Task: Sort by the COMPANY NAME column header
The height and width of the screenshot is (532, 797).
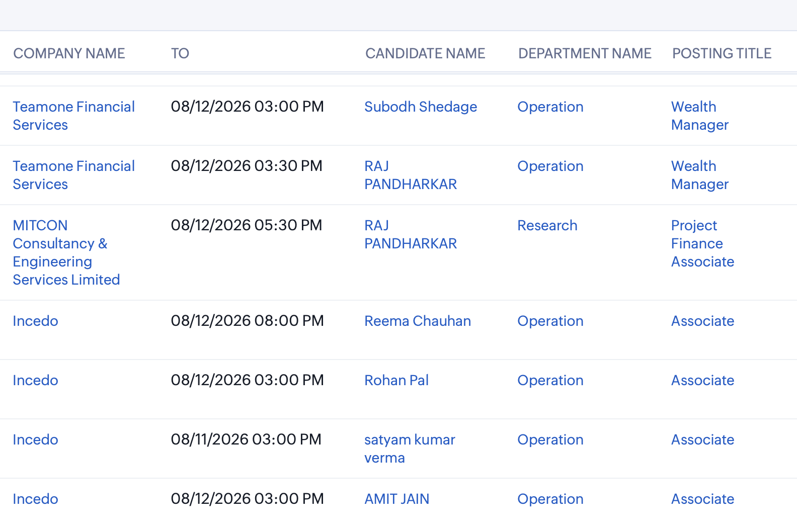Action: pyautogui.click(x=69, y=53)
